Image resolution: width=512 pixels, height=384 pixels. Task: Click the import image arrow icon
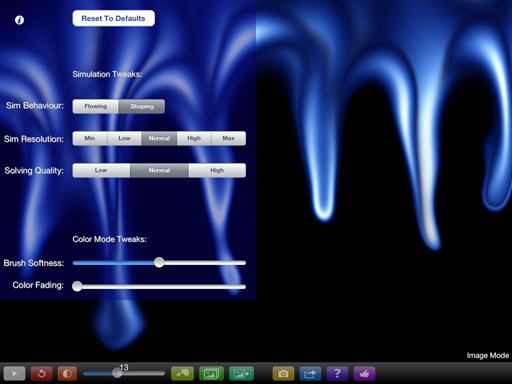pyautogui.click(x=241, y=373)
